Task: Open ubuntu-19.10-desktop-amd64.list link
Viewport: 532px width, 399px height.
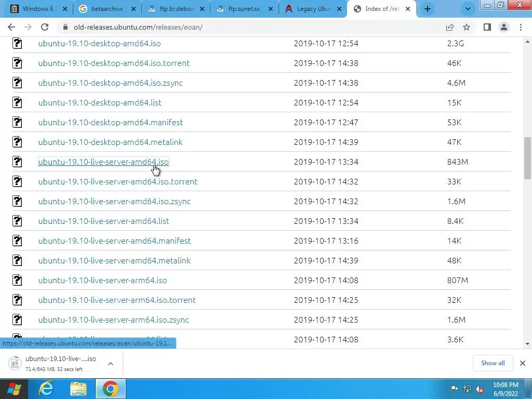Action: coord(100,102)
